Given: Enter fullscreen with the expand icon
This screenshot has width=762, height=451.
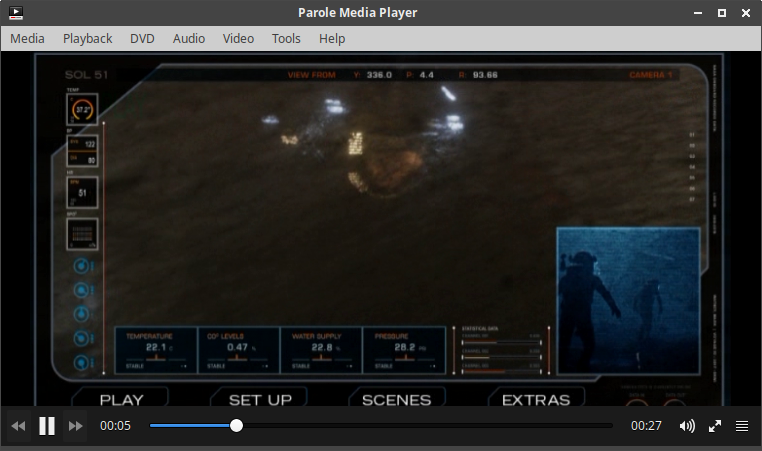Looking at the screenshot, I should click(x=715, y=426).
